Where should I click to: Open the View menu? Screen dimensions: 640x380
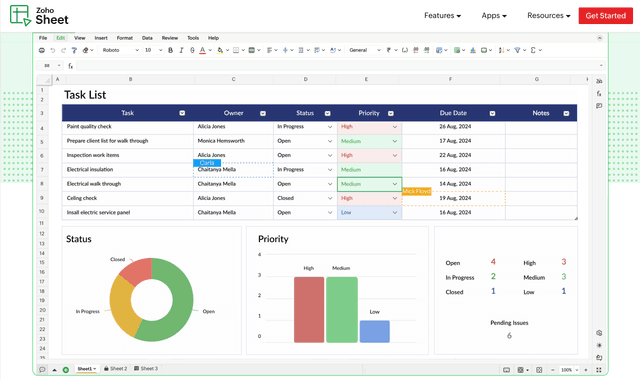(80, 38)
